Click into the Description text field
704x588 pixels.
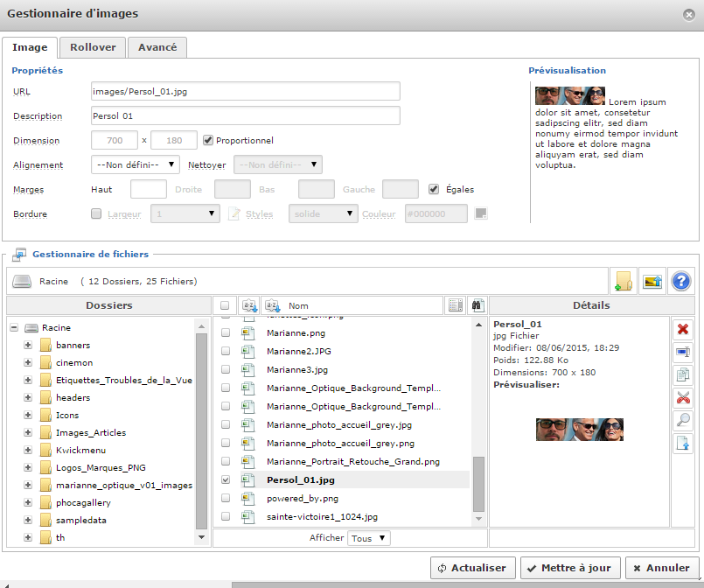coord(245,115)
